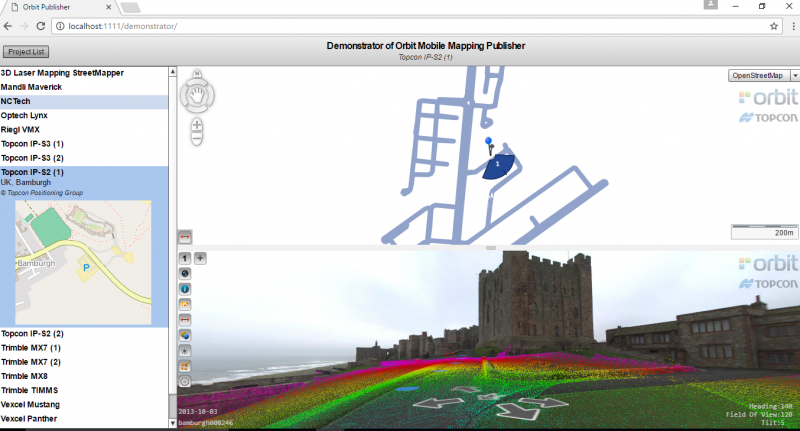This screenshot has width=800, height=431.
Task: Select Trimble MX7 (1) project
Action: (x=31, y=348)
